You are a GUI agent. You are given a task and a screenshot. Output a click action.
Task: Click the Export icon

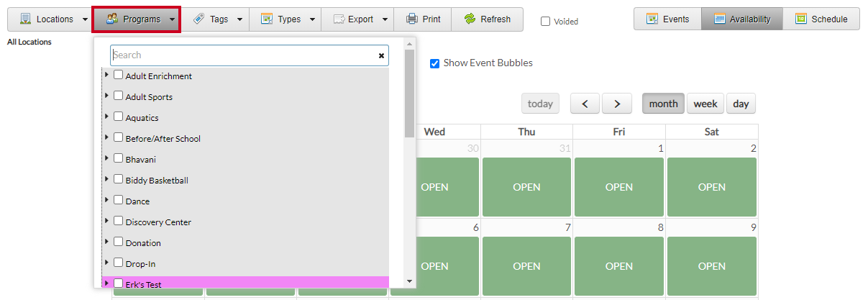(x=339, y=19)
